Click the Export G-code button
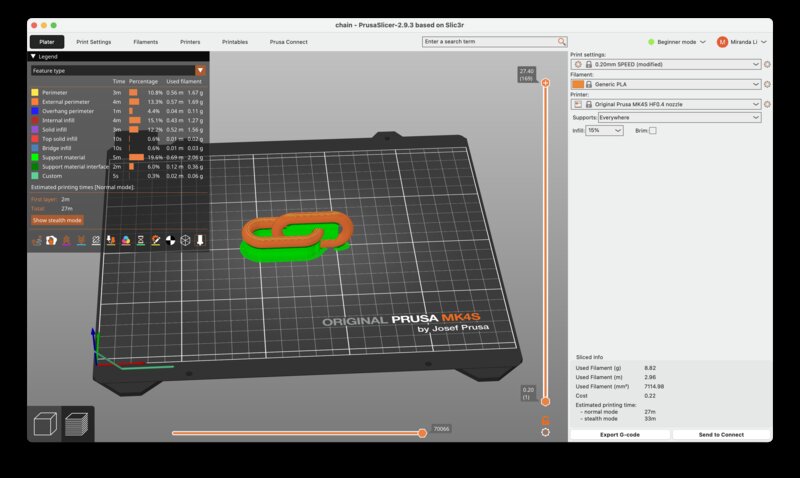The width and height of the screenshot is (800, 478). 619,435
